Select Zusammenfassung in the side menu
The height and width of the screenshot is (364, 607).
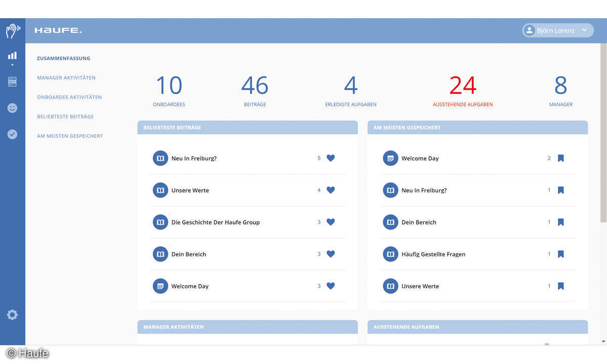(x=64, y=58)
